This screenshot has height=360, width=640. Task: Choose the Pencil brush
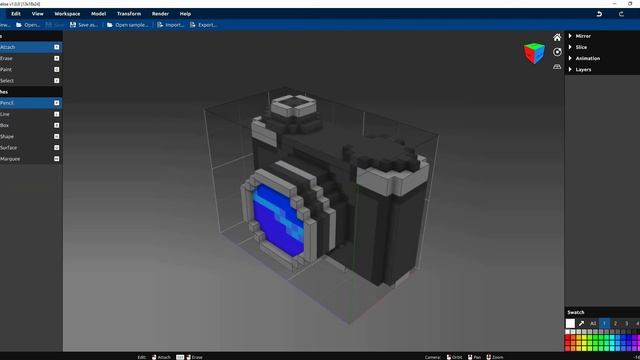31,103
